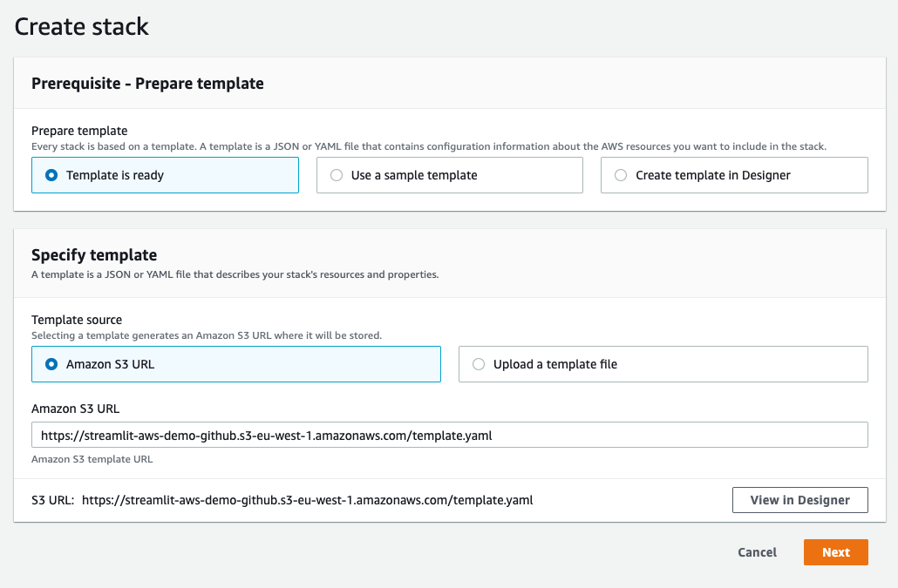Select 'Create template in Designer' radio
898x588 pixels.
tap(734, 175)
